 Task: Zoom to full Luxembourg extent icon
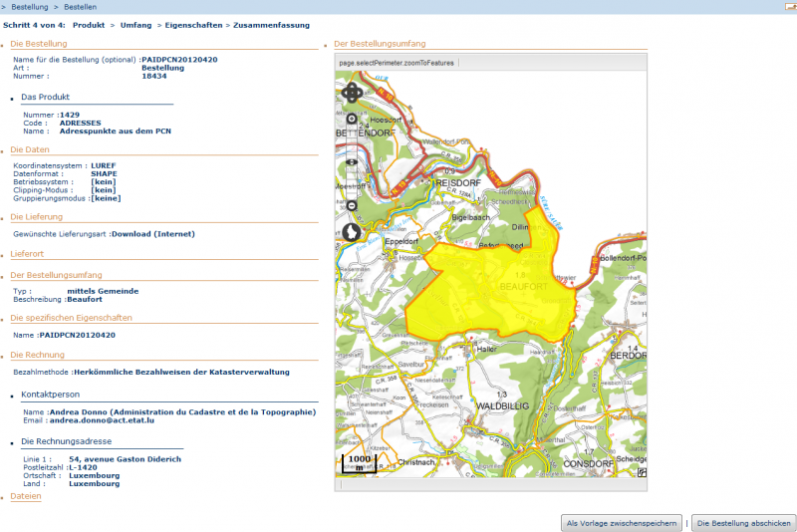tap(352, 232)
